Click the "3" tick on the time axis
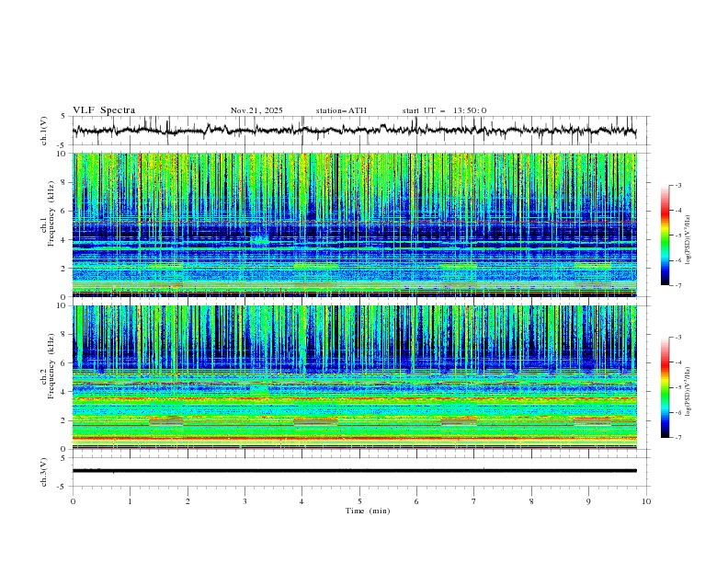728x563 pixels. pos(245,501)
